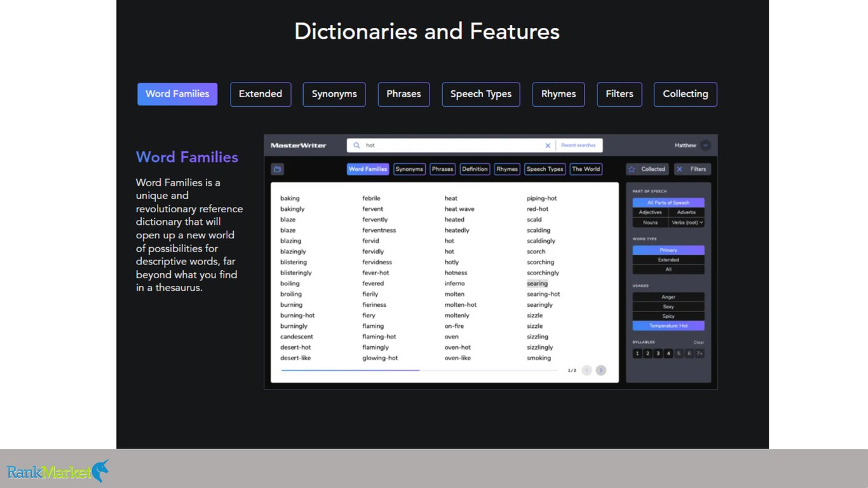
Task: Toggle syllable count 5
Action: pyautogui.click(x=679, y=353)
